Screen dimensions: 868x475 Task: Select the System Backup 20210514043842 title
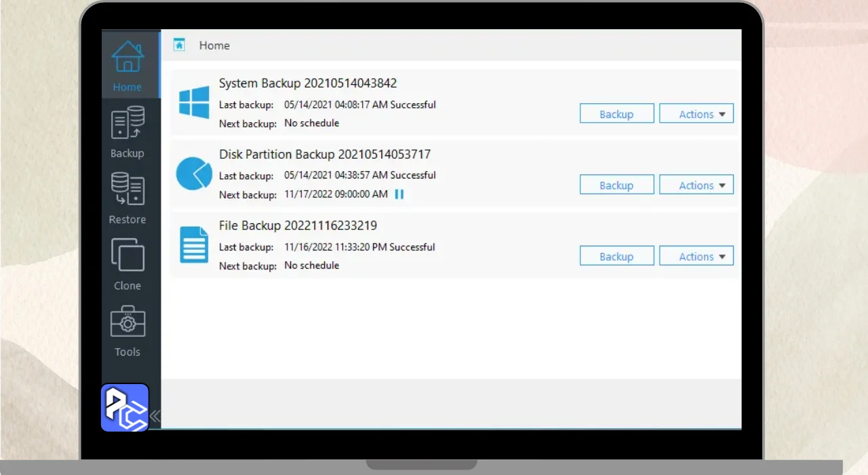pyautogui.click(x=308, y=83)
